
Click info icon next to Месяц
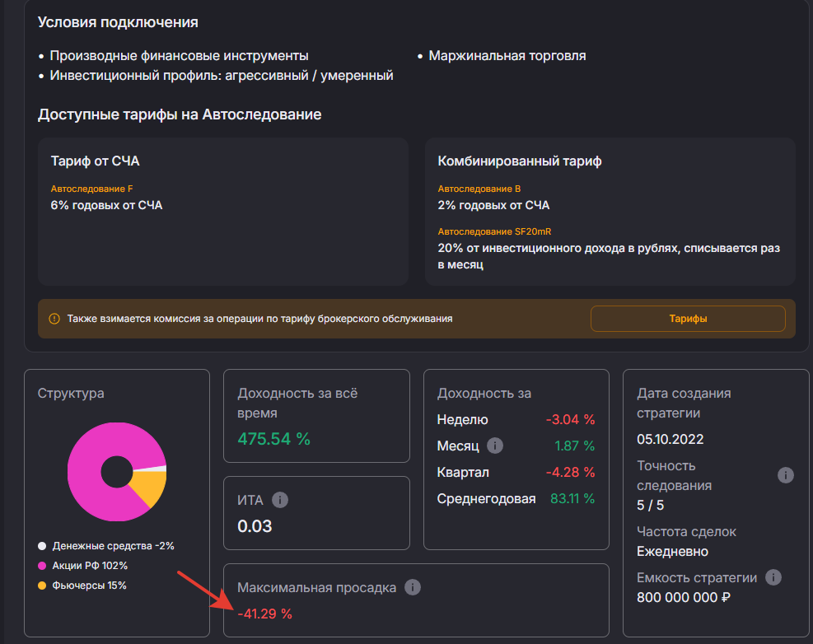[495, 446]
